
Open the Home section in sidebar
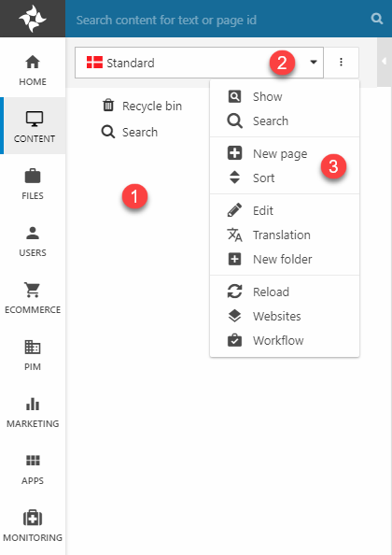pyautogui.click(x=33, y=70)
